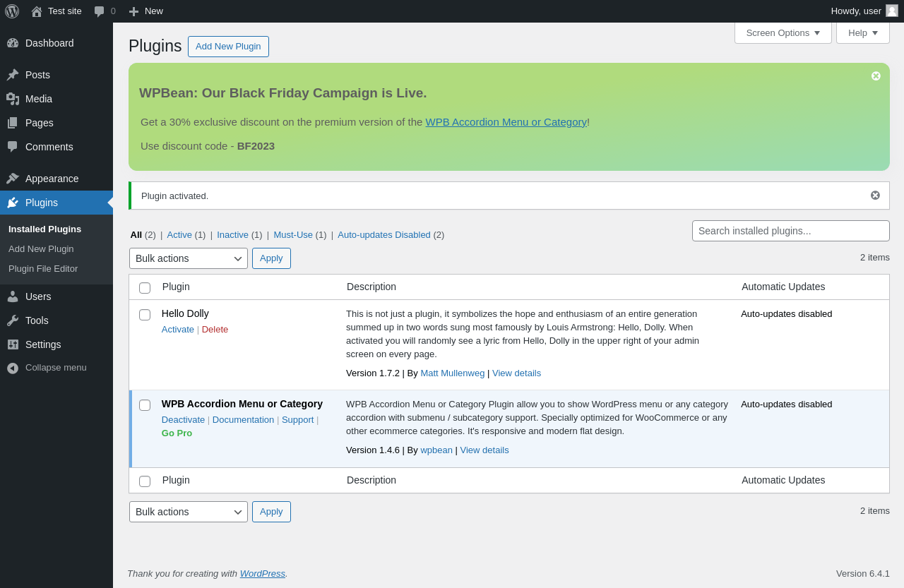
Task: Check the Hello Dolly plugin checkbox
Action: 145,315
